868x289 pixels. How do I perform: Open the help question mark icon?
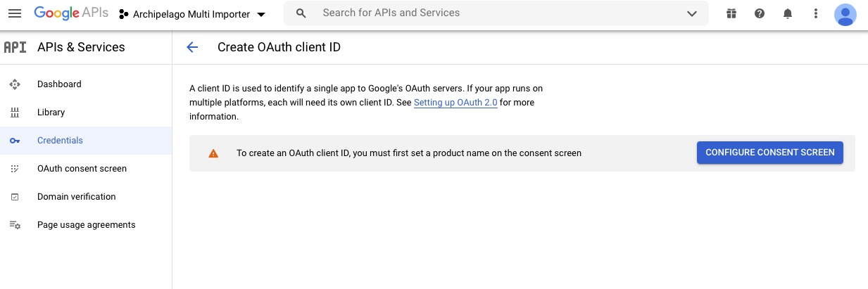760,13
